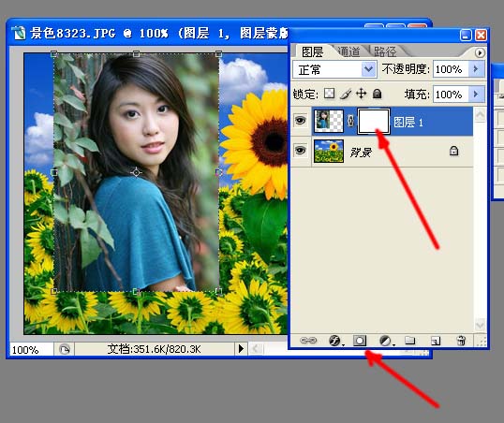504x423 pixels.
Task: Click the link layers chain icon
Action: (308, 341)
